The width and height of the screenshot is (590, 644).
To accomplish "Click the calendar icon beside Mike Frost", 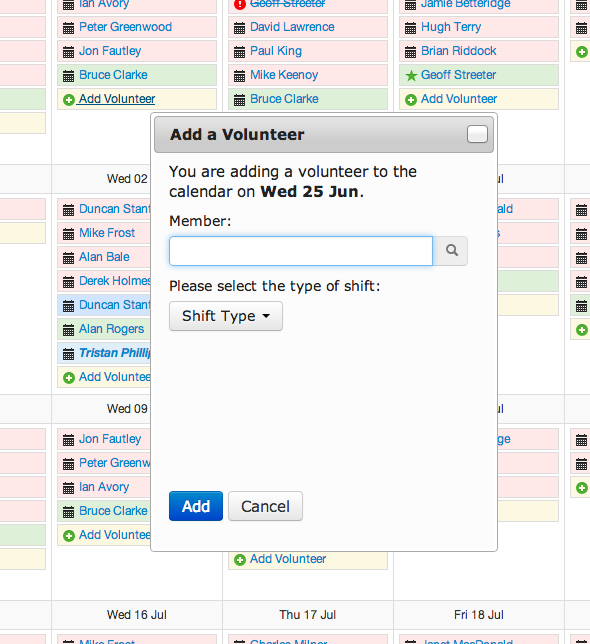I will point(69,234).
